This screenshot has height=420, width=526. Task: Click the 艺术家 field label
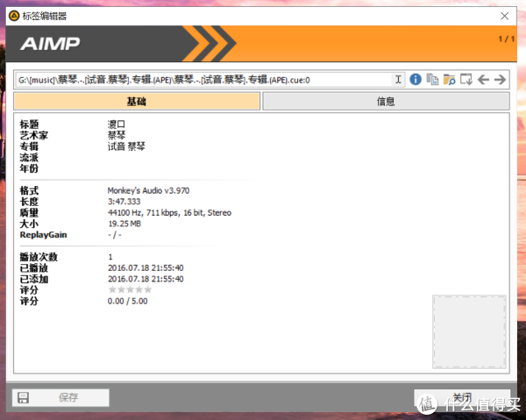point(34,136)
